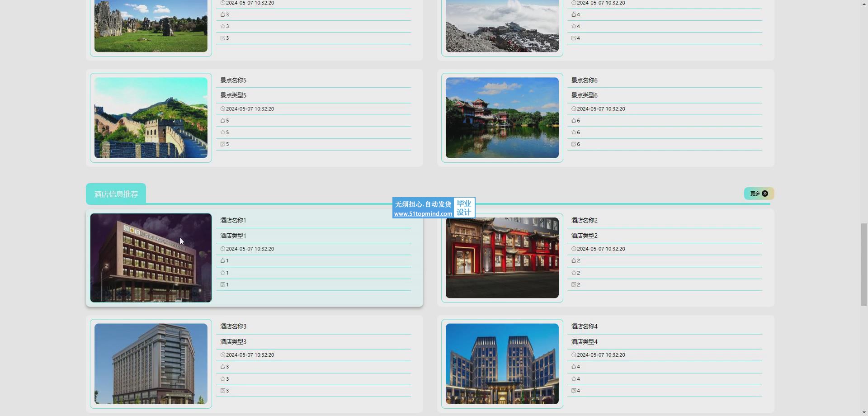
Task: Click the star favorite icon for 景点名称6
Action: coord(574,132)
